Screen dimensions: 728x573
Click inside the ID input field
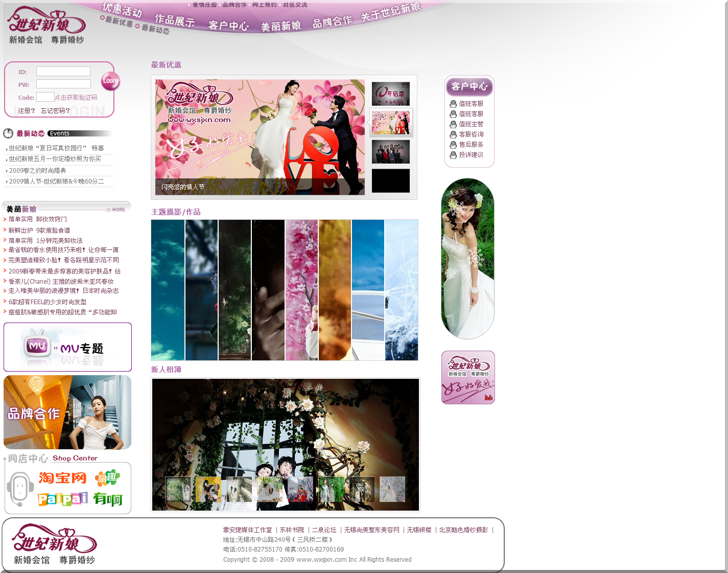click(63, 71)
